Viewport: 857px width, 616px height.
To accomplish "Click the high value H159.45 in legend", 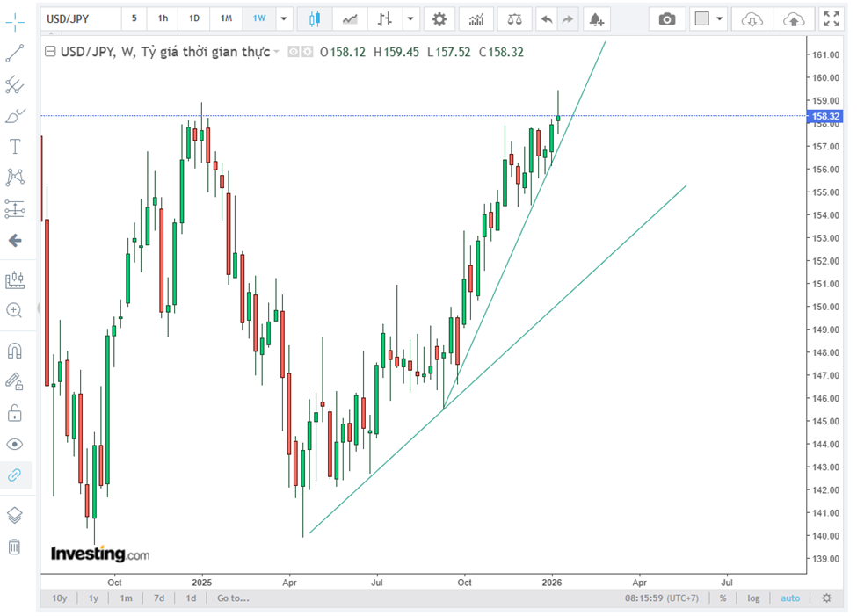I will 396,52.
